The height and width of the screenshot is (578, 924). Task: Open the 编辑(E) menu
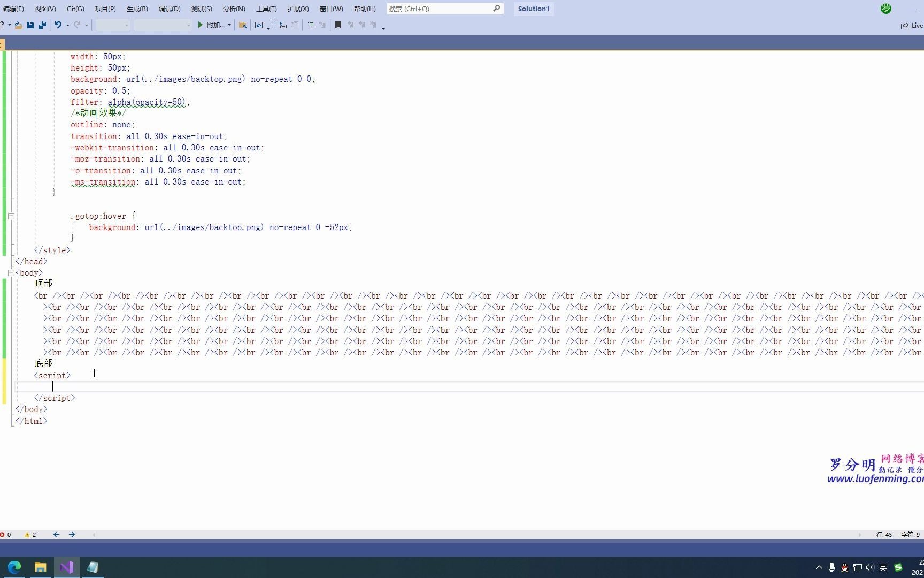[13, 9]
